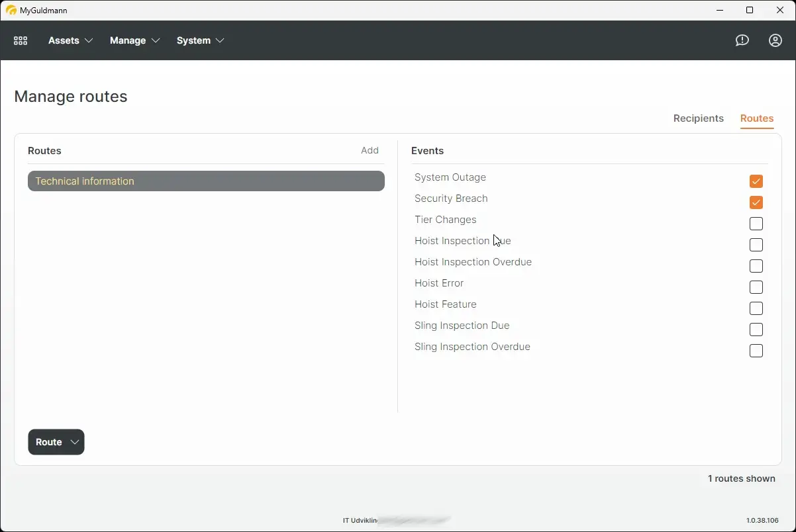
Task: Click the feedback chat bubble icon
Action: 742,40
